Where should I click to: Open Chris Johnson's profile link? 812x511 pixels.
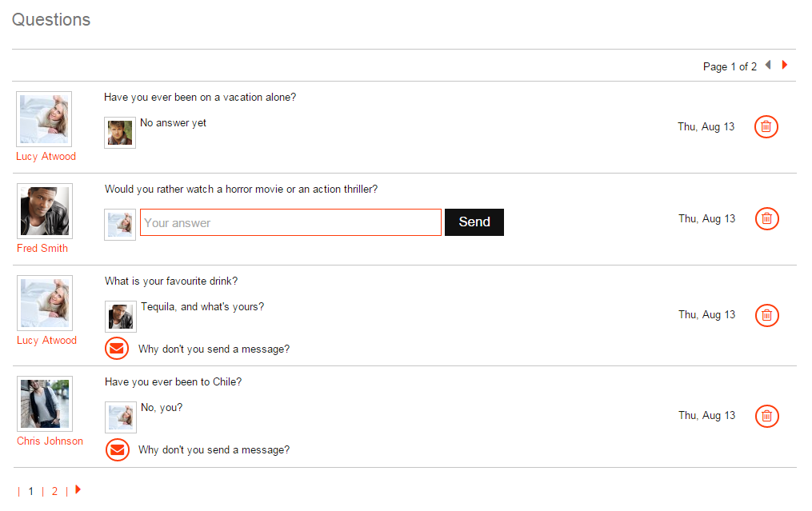click(50, 441)
